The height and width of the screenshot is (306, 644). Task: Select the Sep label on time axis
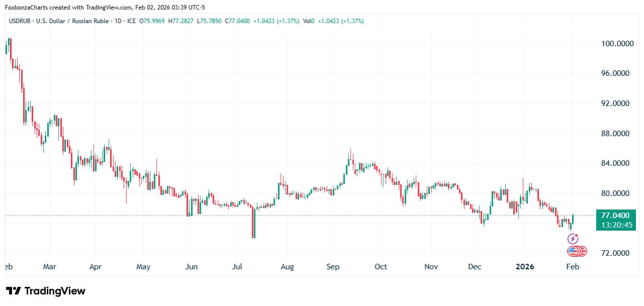333,267
